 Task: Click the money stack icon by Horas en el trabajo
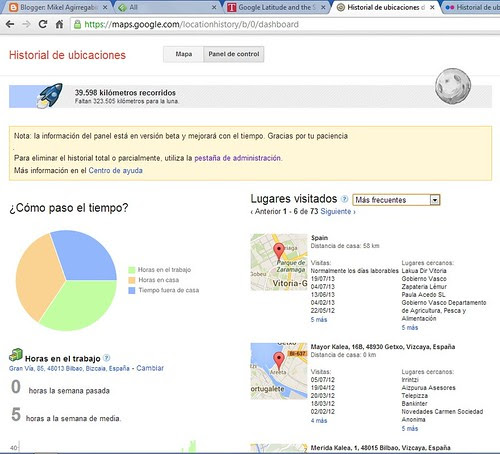click(16, 355)
